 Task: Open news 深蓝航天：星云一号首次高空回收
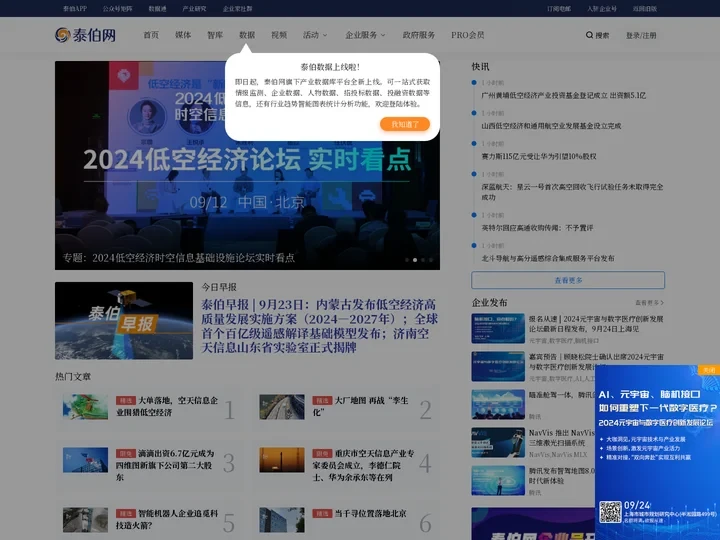click(572, 192)
